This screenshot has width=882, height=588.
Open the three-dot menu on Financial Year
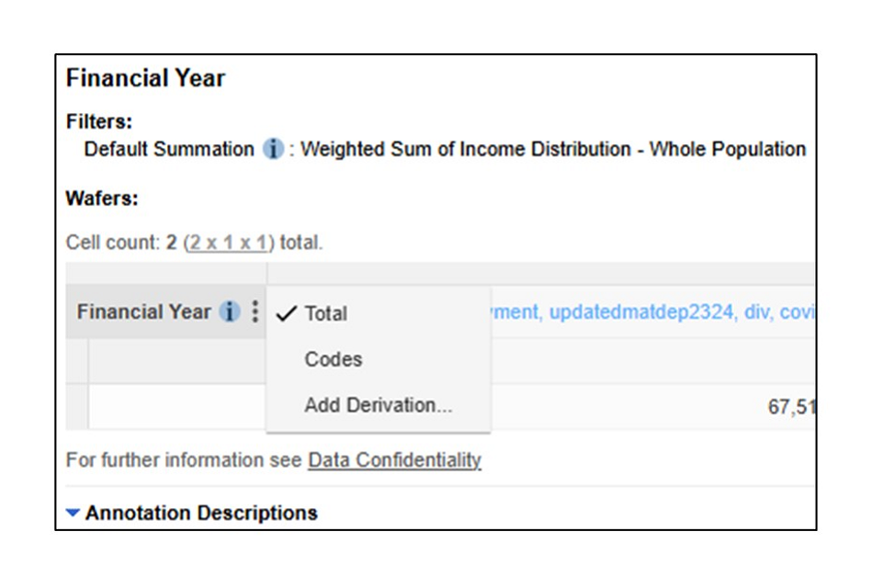(x=254, y=312)
